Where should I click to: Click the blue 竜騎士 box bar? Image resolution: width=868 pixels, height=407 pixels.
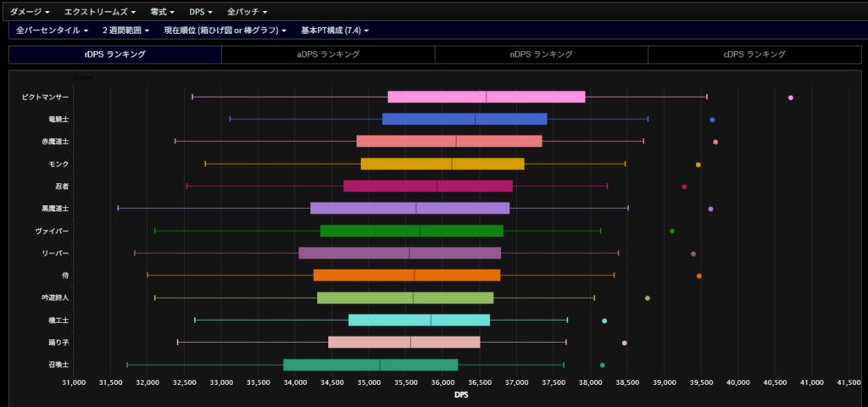[x=465, y=119]
